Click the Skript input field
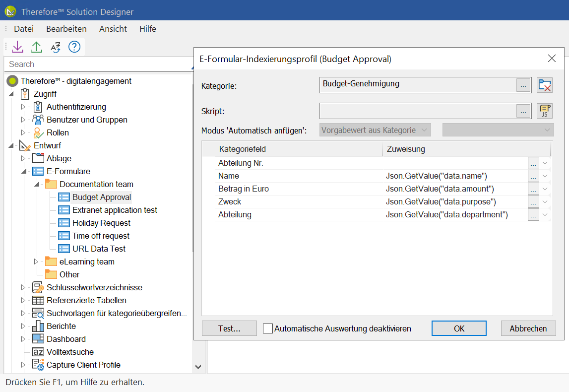Viewport: 569px width, 392px height. (418, 111)
